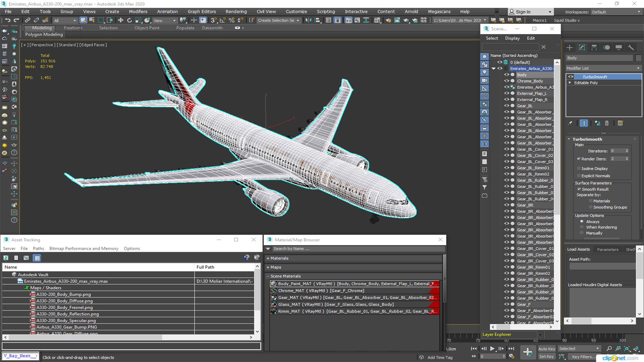This screenshot has height=362, width=644.
Task: Click the Redo arrow in main toolbar
Action: pyautogui.click(x=16, y=20)
